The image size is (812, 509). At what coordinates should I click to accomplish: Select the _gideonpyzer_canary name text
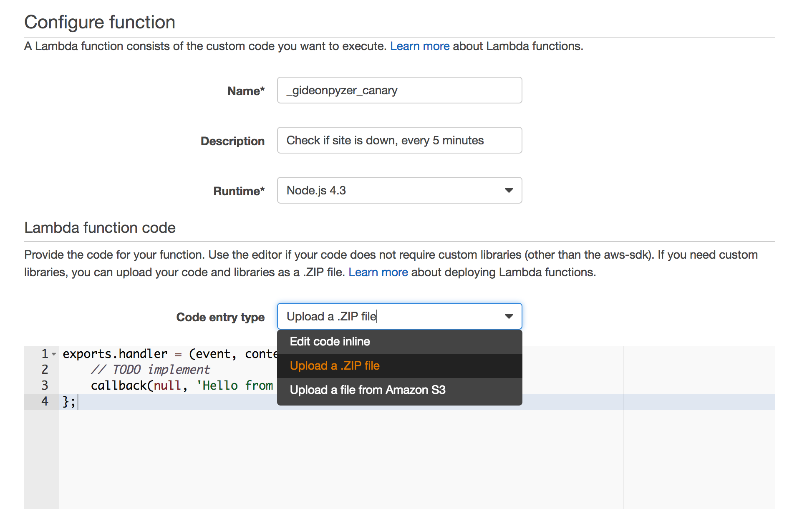click(341, 90)
